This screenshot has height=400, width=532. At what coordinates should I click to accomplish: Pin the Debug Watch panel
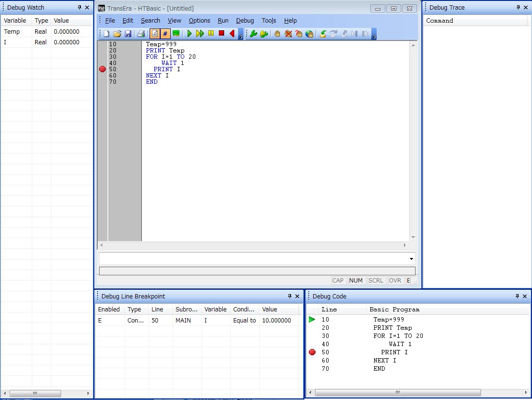[x=79, y=7]
